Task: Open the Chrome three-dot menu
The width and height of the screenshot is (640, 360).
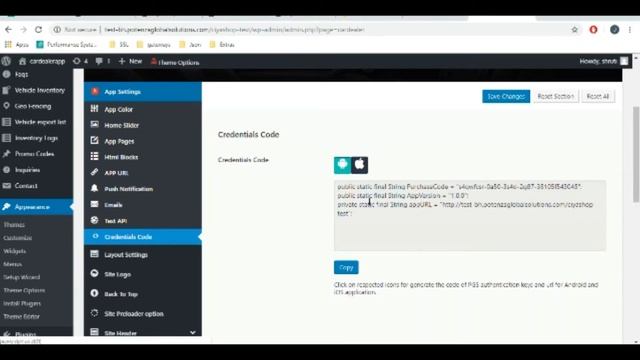Action: point(630,29)
